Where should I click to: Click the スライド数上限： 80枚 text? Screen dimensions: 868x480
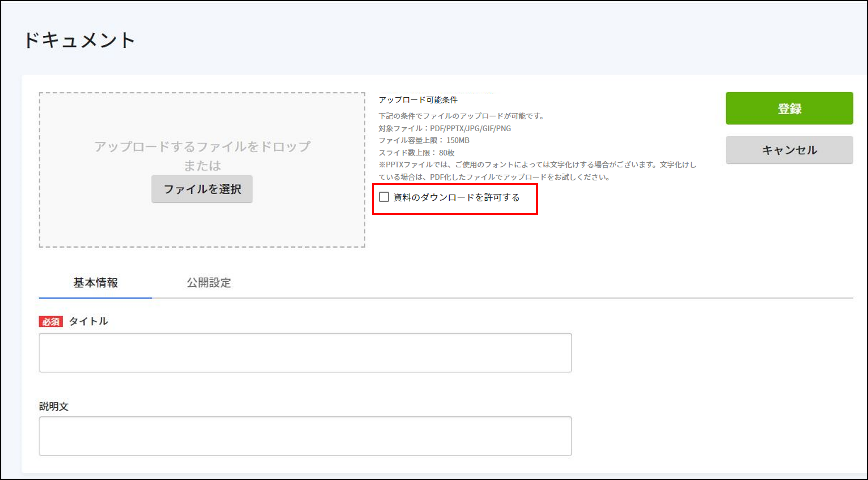coord(417,153)
